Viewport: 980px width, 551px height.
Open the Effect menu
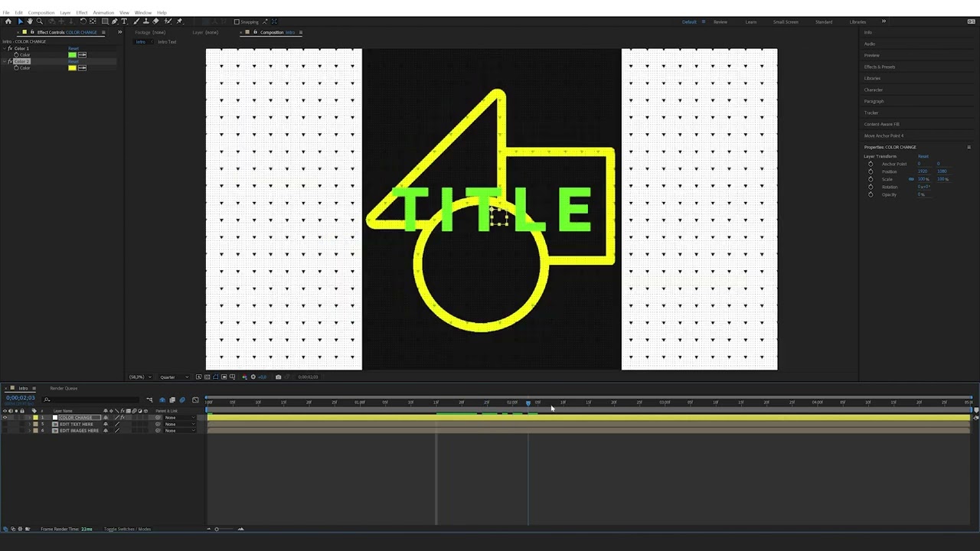[81, 13]
